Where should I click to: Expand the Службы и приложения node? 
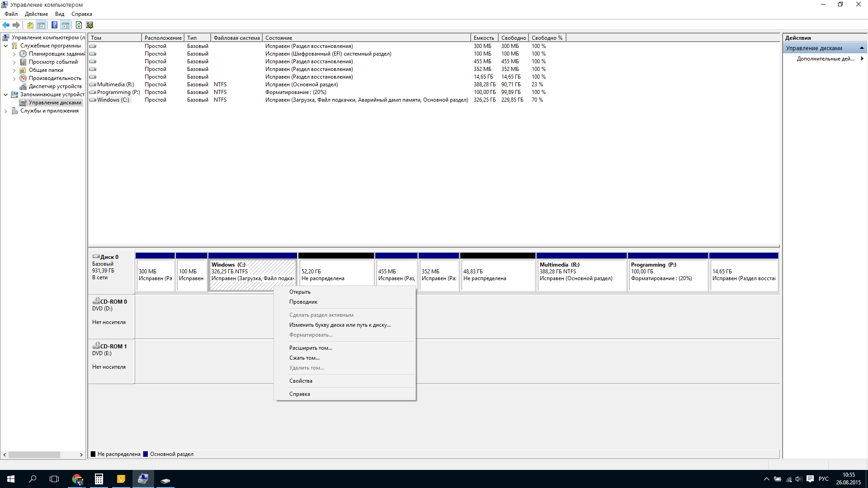5,111
